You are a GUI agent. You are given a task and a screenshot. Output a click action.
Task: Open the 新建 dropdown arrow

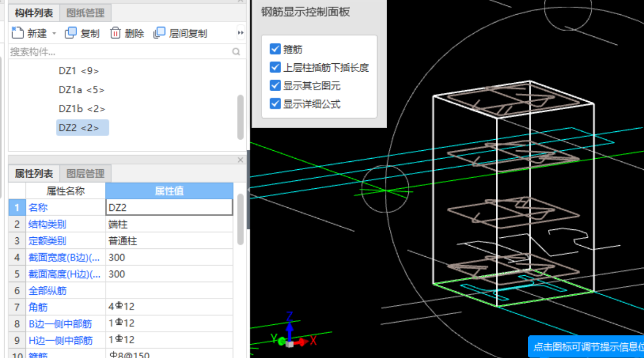coord(54,33)
